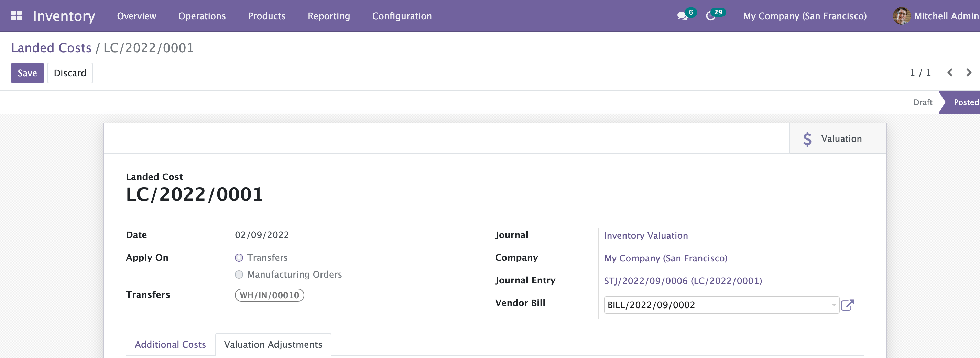Image resolution: width=980 pixels, height=358 pixels.
Task: Click the Vendor Bill input field
Action: (x=715, y=305)
